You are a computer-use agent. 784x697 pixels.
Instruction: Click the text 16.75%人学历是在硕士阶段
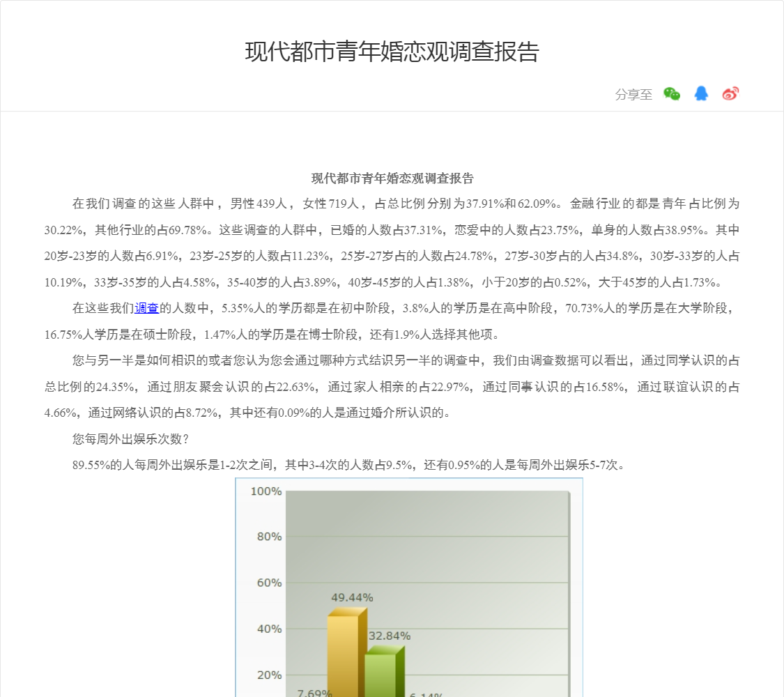click(x=118, y=335)
